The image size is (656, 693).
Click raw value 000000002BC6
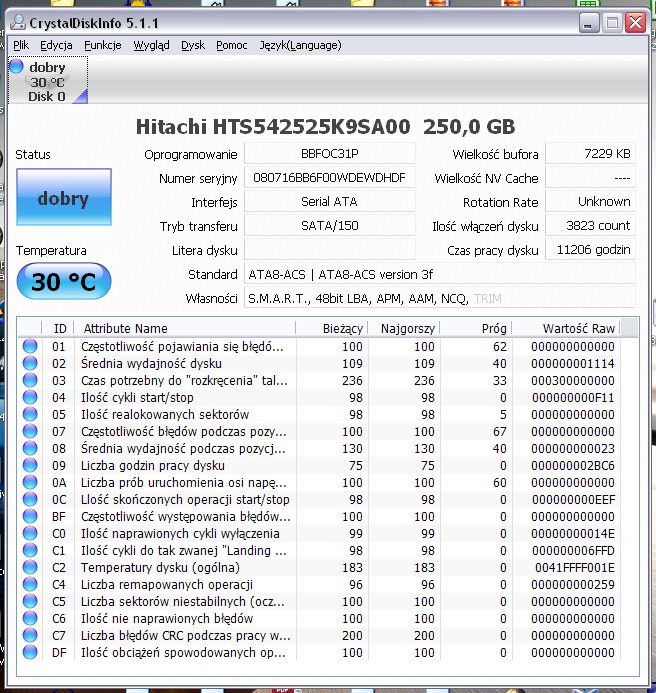click(x=573, y=465)
